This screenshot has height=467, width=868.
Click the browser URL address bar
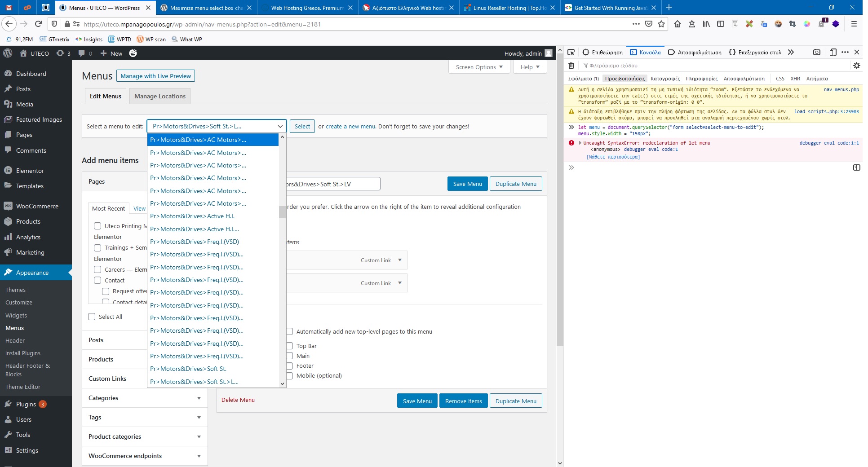pos(355,24)
